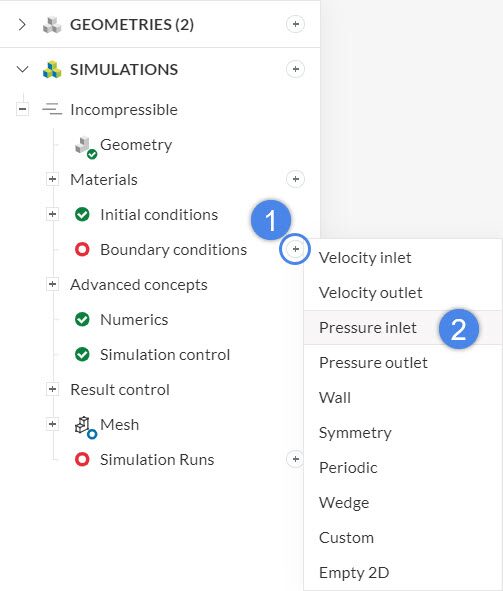The height and width of the screenshot is (591, 503).
Task: Open the Numerics settings item
Action: point(134,320)
